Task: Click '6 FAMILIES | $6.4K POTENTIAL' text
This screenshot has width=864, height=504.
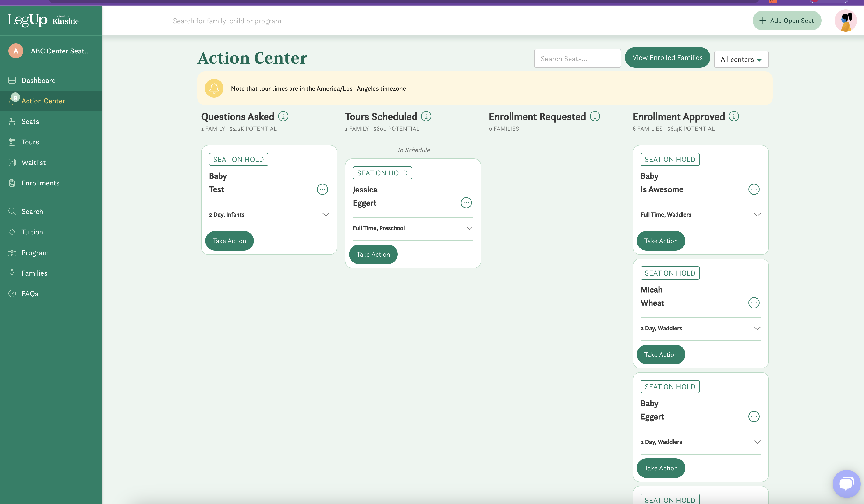Action: (673, 129)
